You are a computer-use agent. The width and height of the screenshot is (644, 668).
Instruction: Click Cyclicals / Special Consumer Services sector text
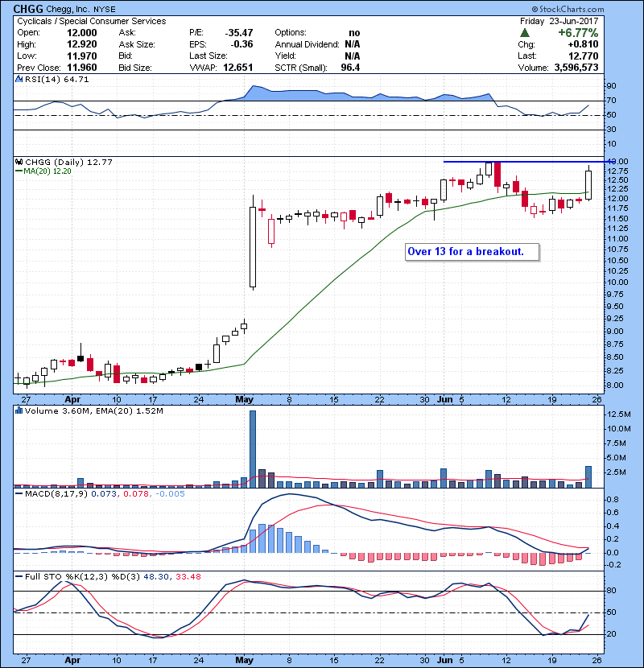coord(92,21)
